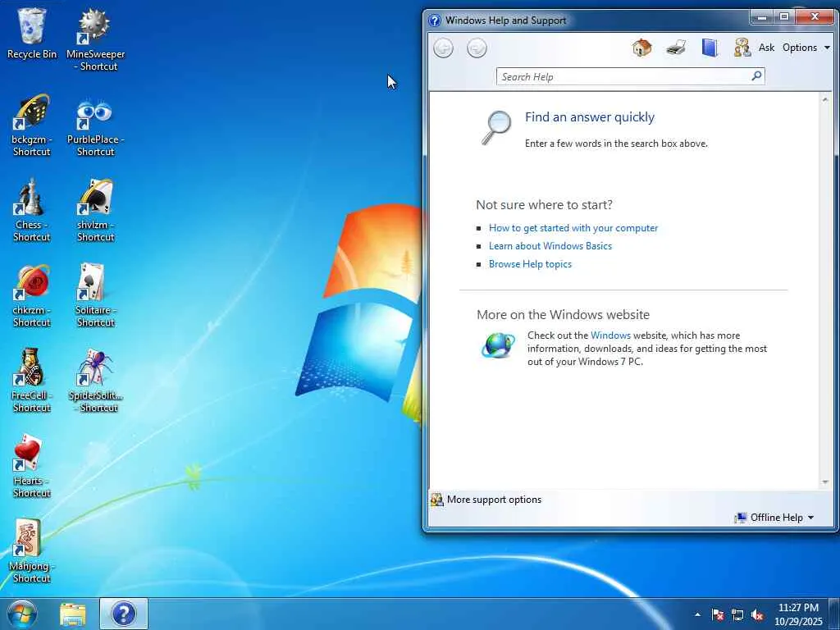840x630 pixels.
Task: Open Windows Explorer from the taskbar
Action: coord(73,614)
